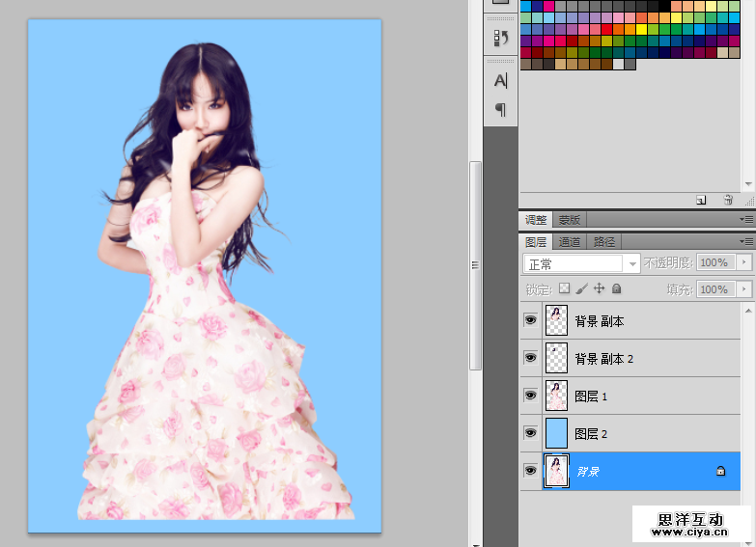
Task: Switch to the 路径 tab
Action: point(604,242)
